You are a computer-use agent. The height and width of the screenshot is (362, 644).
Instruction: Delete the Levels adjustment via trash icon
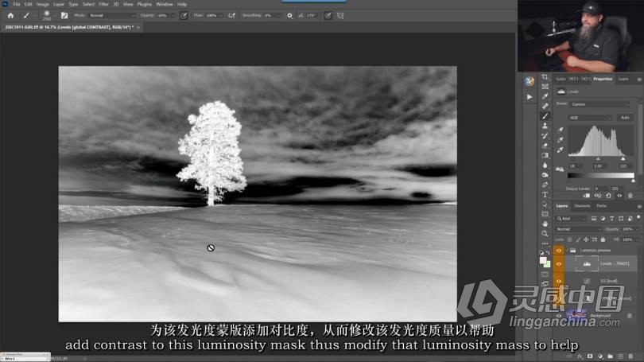click(x=631, y=196)
